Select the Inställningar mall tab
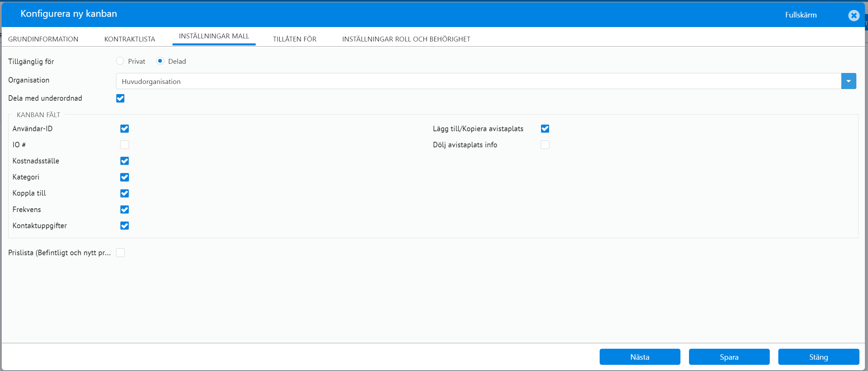This screenshot has height=371, width=868. pos(214,36)
